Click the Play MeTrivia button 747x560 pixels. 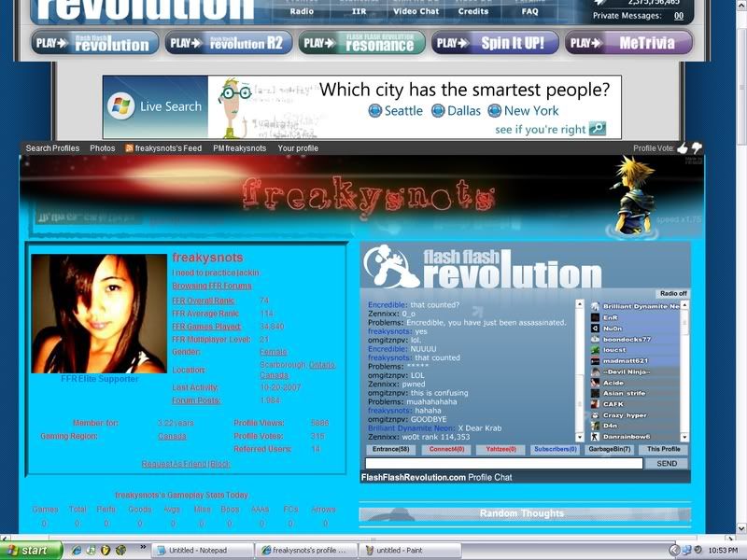click(x=628, y=43)
